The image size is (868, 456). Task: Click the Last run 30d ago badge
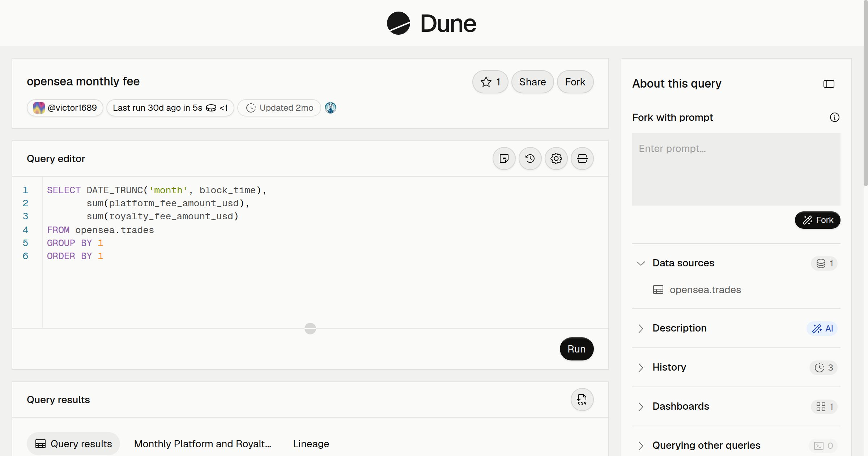[170, 108]
